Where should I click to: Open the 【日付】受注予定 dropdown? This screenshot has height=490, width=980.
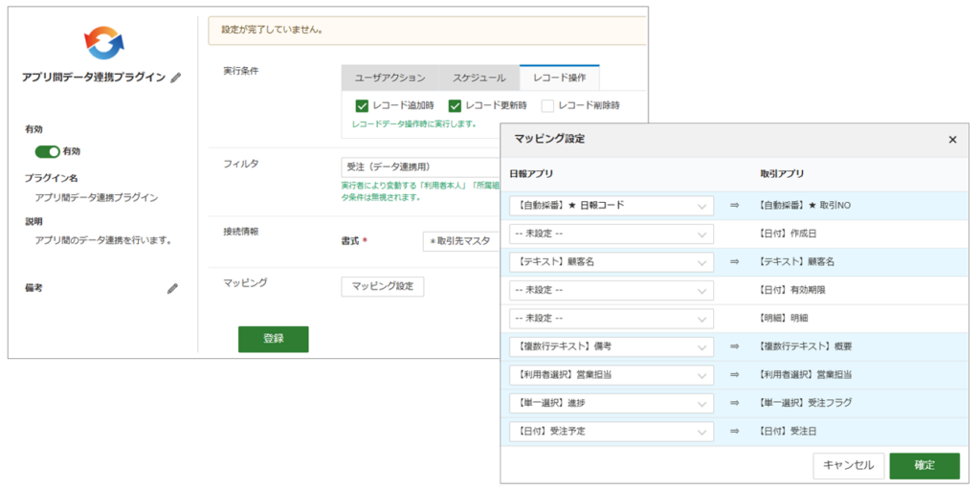click(612, 432)
